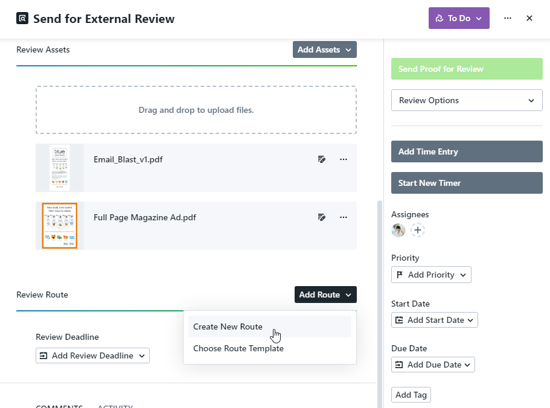The width and height of the screenshot is (550, 408).
Task: Close the Send for External Review panel
Action: click(x=529, y=18)
